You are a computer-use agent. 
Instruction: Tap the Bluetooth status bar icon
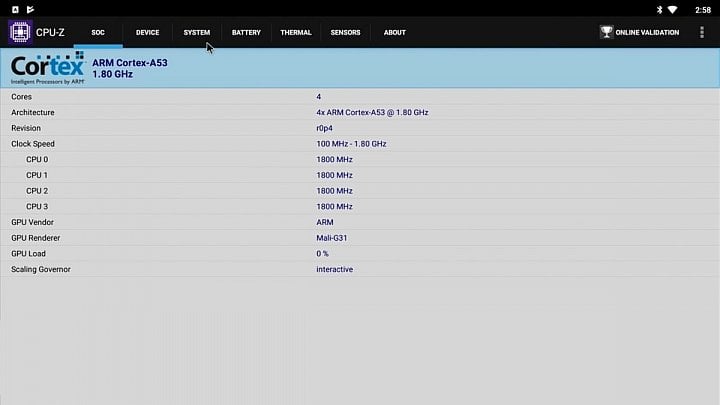[659, 10]
